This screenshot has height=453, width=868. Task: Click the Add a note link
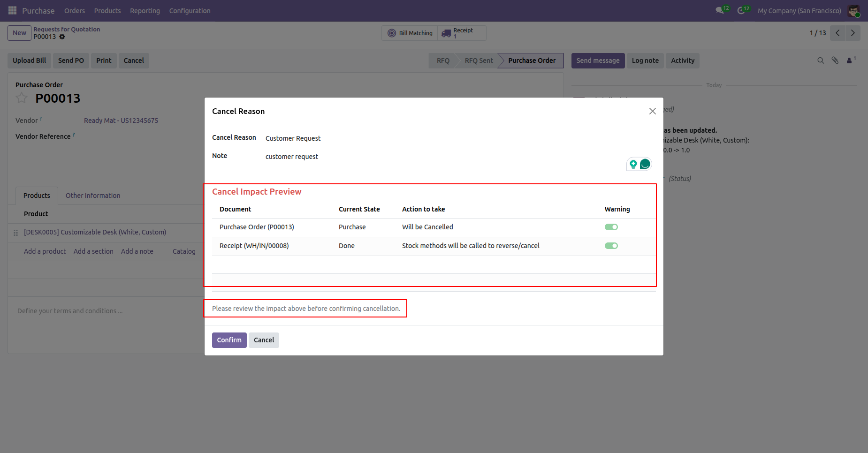click(137, 251)
